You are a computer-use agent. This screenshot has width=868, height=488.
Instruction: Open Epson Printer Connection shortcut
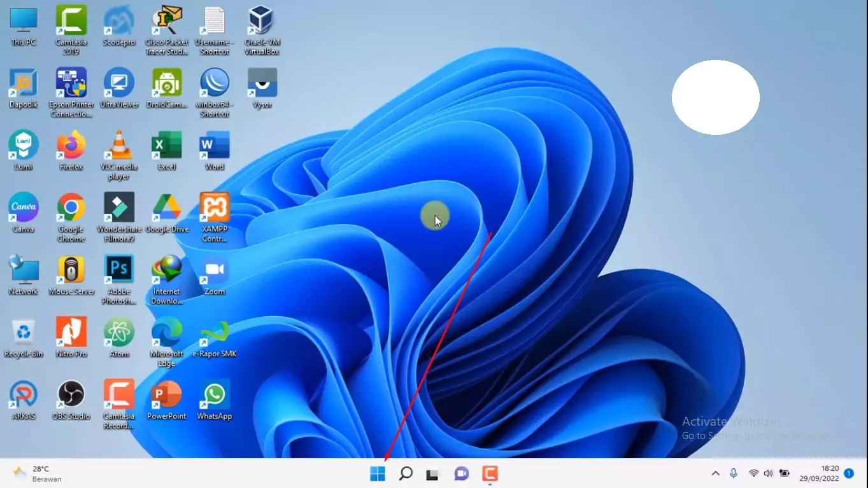71,92
